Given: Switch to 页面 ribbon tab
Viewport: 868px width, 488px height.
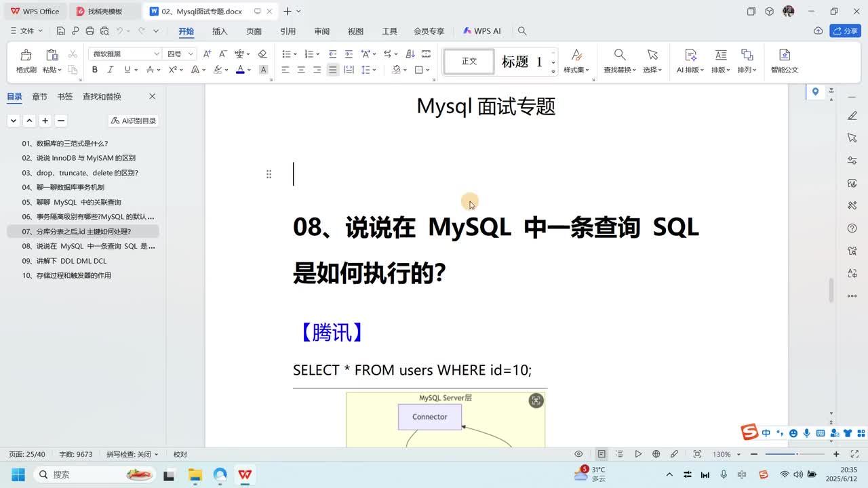Looking at the screenshot, I should pos(254,31).
